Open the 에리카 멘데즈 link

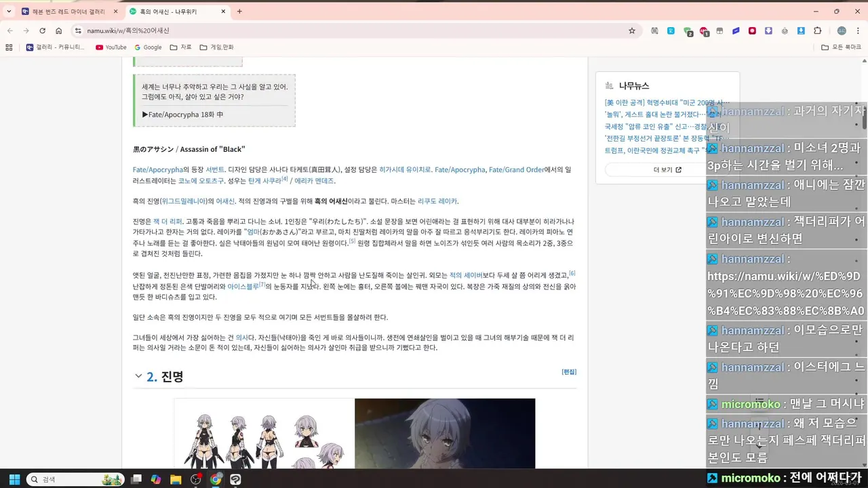tap(314, 181)
